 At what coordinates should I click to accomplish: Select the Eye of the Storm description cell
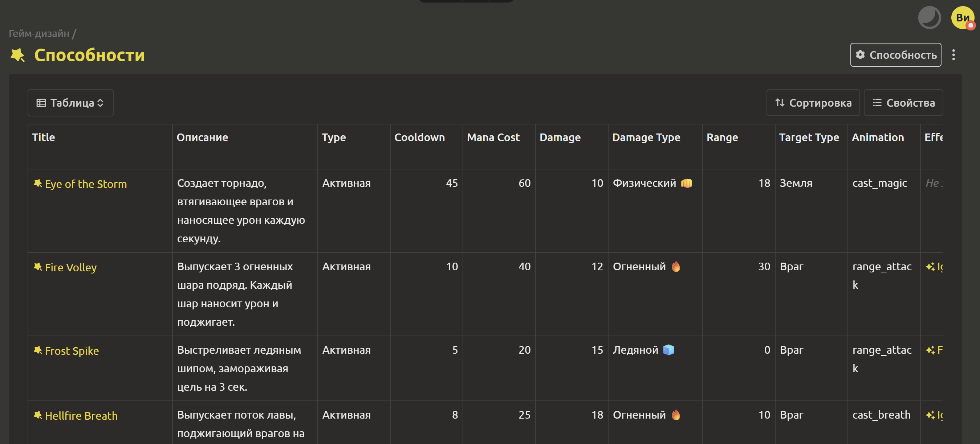[245, 211]
